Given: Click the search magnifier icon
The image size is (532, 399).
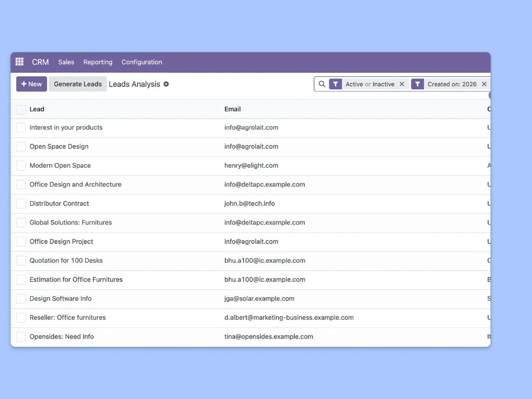Looking at the screenshot, I should coord(323,84).
